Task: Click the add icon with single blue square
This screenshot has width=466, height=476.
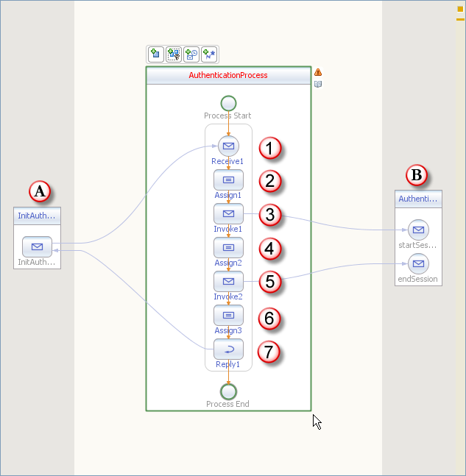Action: 156,54
